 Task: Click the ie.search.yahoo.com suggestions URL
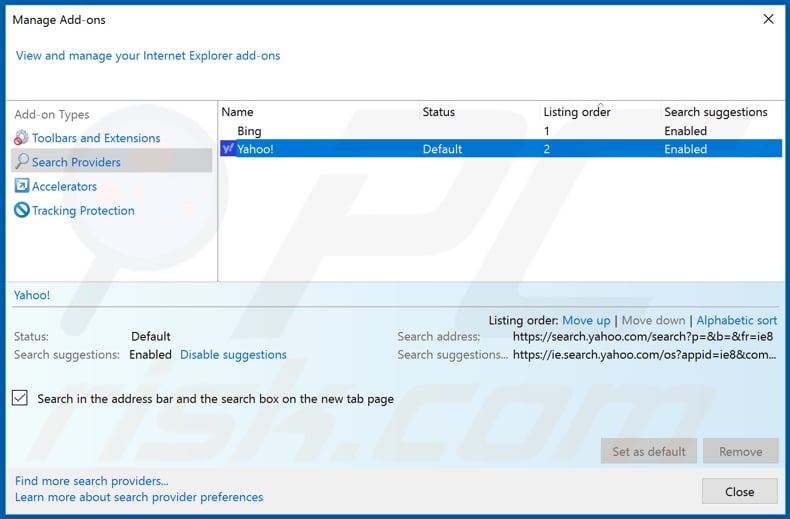644,355
